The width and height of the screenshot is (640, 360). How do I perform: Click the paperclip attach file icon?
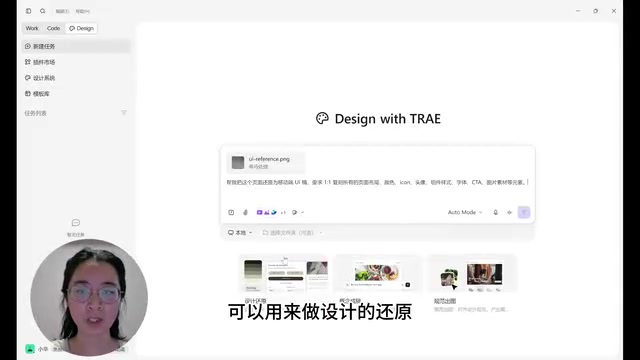point(245,212)
